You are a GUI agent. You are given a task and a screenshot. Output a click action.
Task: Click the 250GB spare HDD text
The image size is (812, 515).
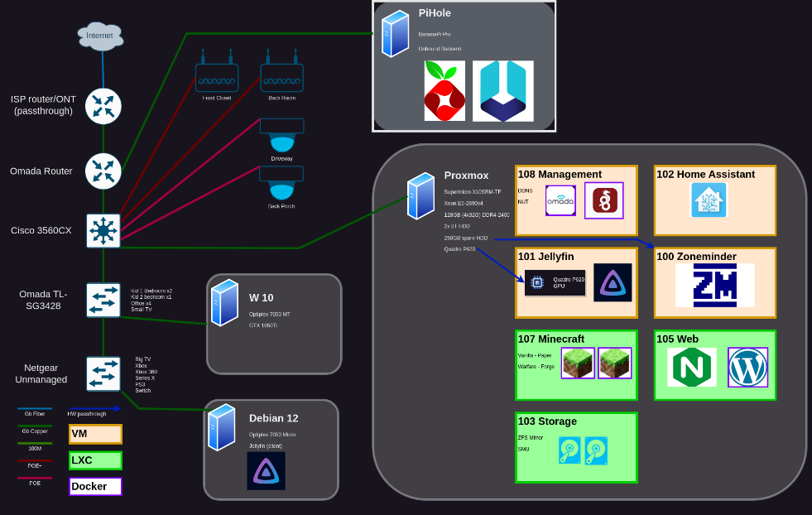(x=465, y=238)
